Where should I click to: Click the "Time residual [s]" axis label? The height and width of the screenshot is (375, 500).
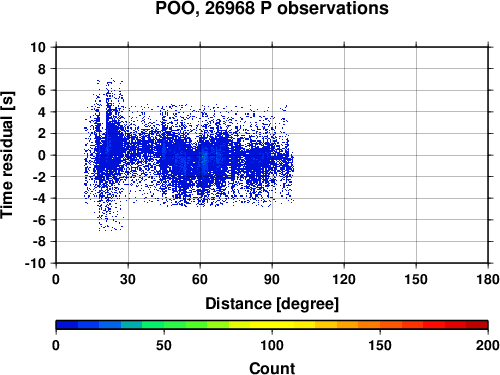[x=7, y=155]
